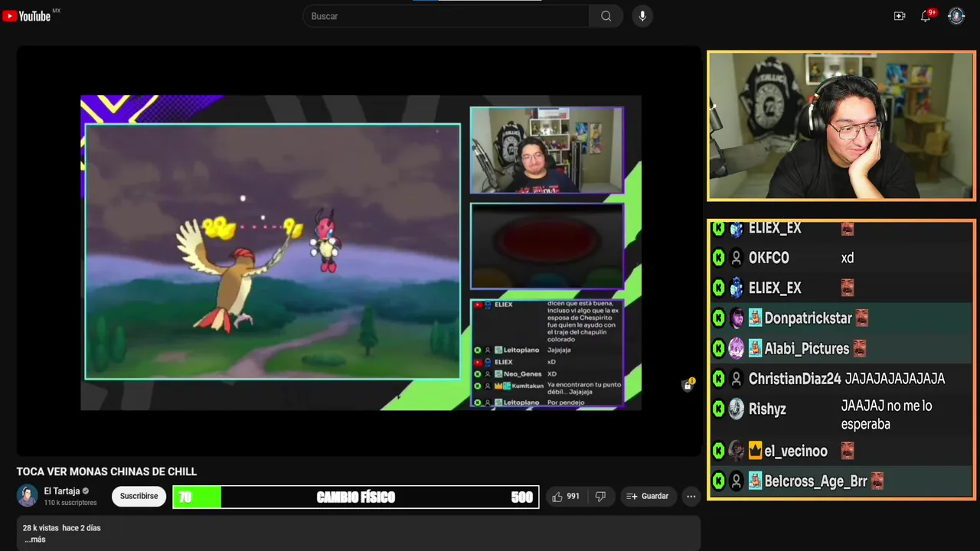980x551 pixels.
Task: Click the streamer webcam overlay
Action: click(841, 126)
